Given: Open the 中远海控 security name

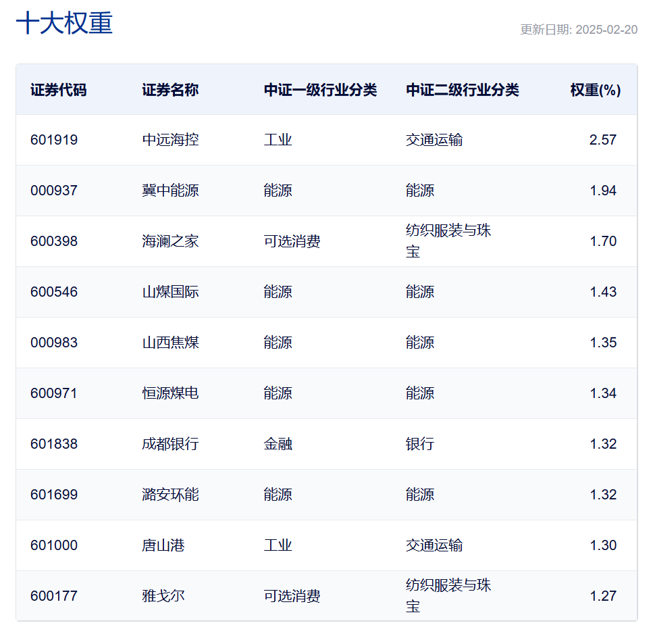Looking at the screenshot, I should [x=170, y=140].
